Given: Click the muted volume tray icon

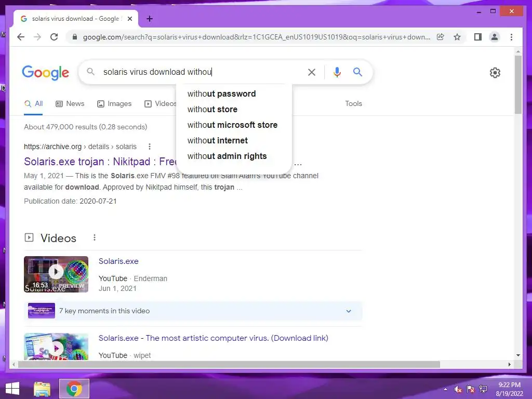Looking at the screenshot, I should click(x=458, y=389).
